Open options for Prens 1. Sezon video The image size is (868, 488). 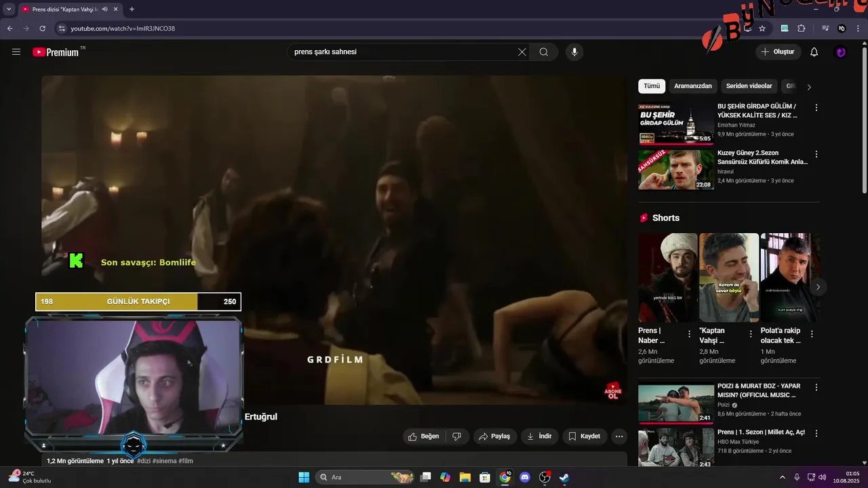(x=816, y=433)
